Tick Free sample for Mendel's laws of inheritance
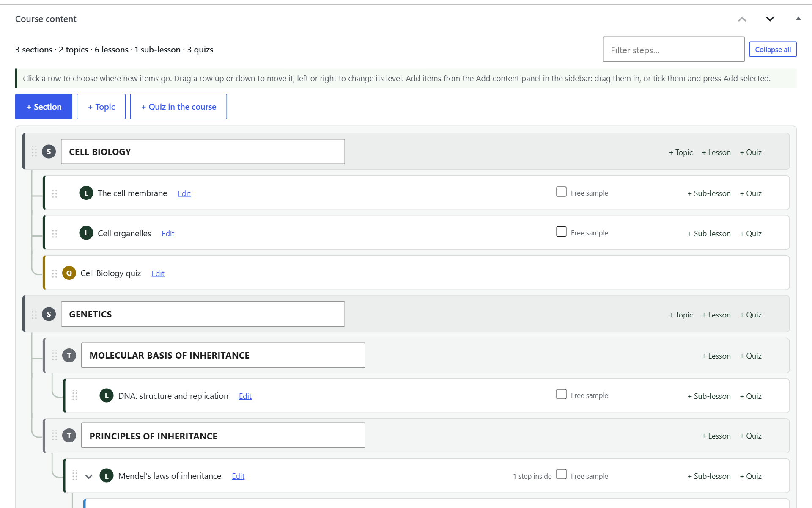 coord(561,474)
